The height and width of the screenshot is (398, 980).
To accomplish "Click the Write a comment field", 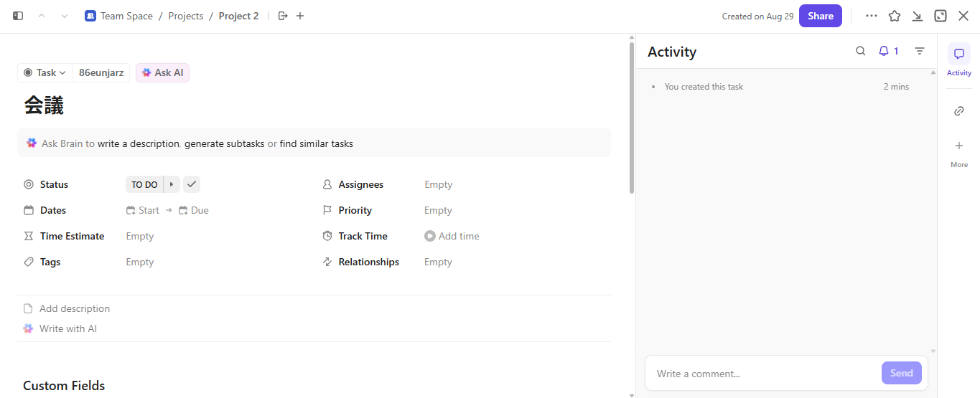I will pyautogui.click(x=761, y=374).
